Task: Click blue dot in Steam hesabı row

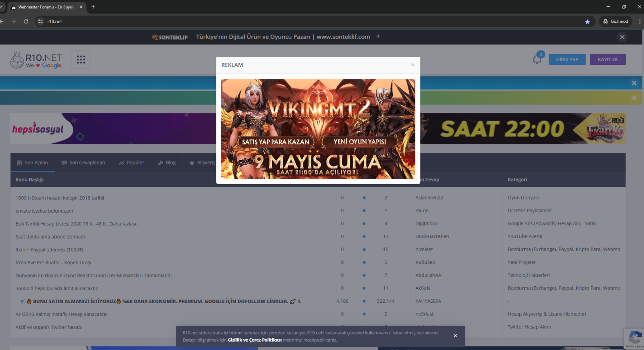Action: pos(364,198)
